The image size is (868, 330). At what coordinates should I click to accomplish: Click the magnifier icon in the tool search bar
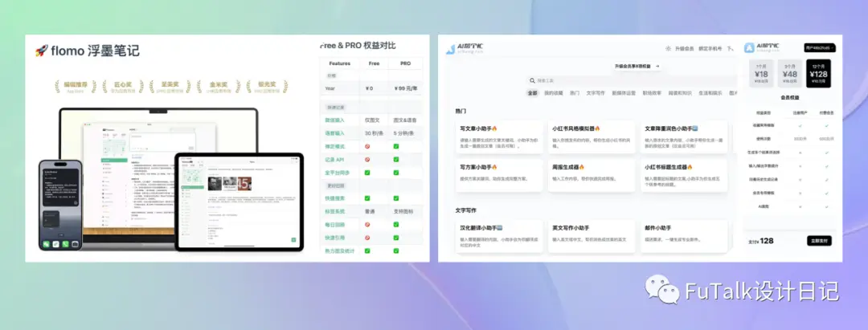(x=533, y=81)
